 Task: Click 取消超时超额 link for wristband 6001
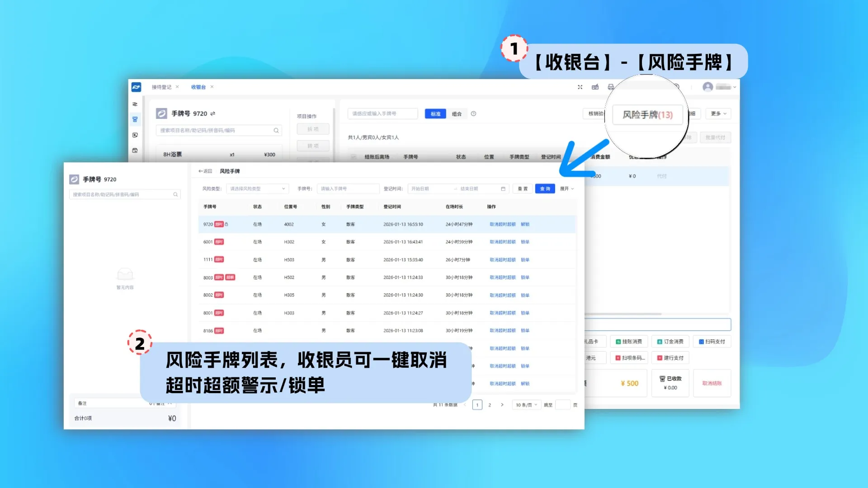click(502, 242)
